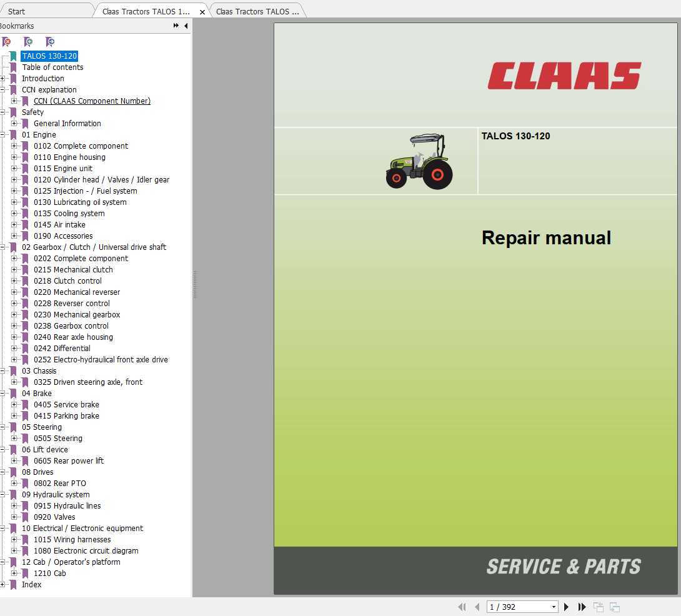The width and height of the screenshot is (681, 616).
Task: Open 0110 Engine housing bookmark
Action: point(69,157)
